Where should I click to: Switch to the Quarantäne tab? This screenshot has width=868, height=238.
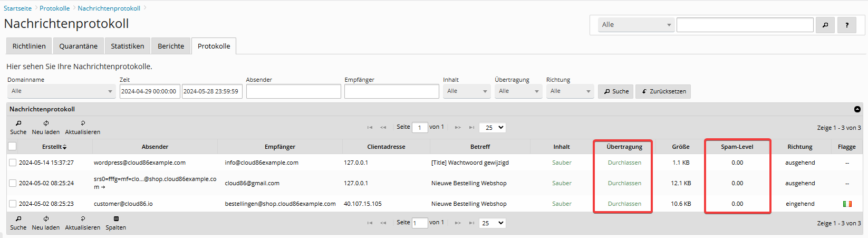(x=78, y=46)
